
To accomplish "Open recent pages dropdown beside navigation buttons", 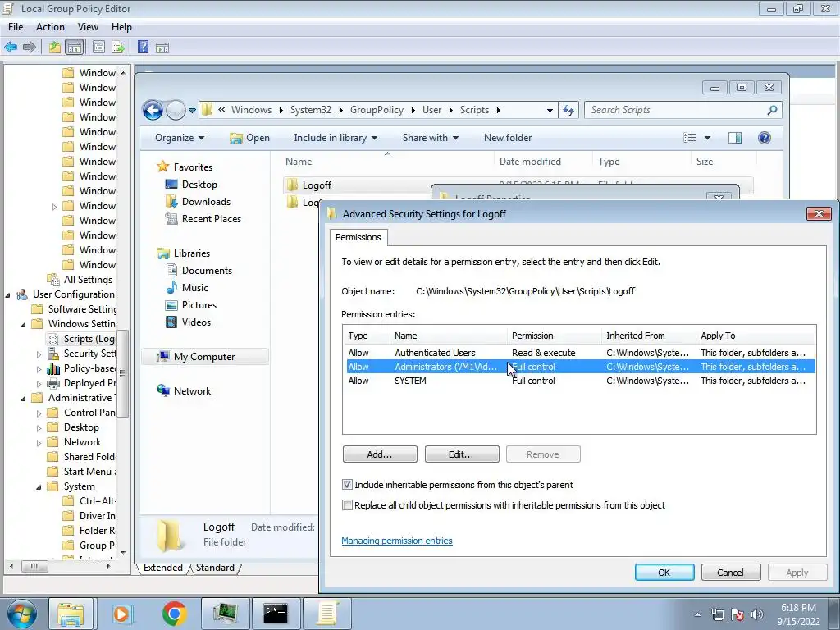I will point(192,111).
